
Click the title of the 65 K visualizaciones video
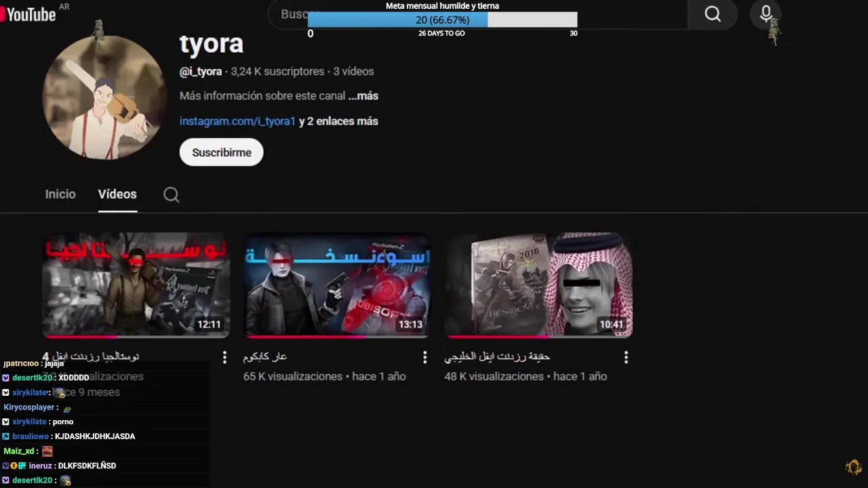click(265, 357)
